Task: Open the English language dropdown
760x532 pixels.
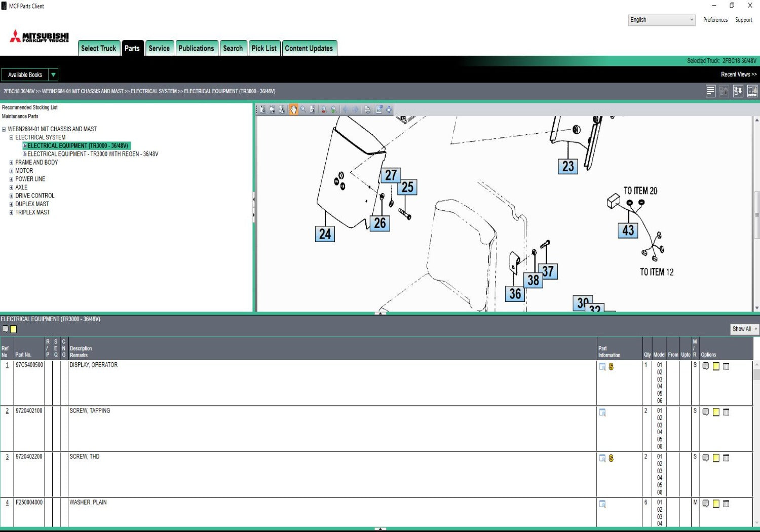Action: tap(661, 20)
